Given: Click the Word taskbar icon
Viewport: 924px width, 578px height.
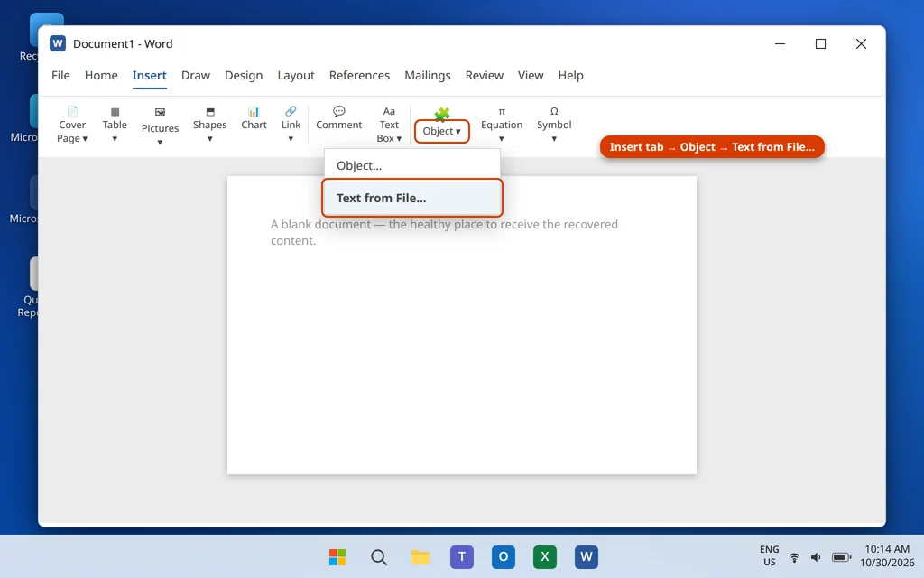Looking at the screenshot, I should tap(587, 556).
